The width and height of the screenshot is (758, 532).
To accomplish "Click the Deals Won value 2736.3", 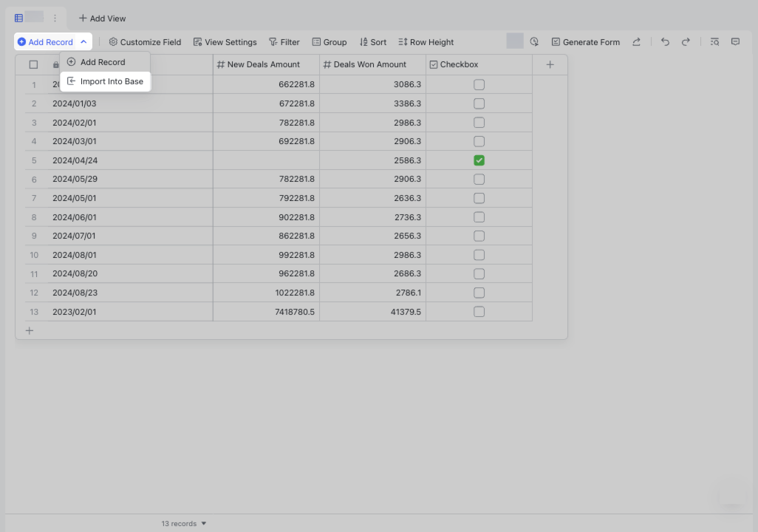I will click(372, 217).
